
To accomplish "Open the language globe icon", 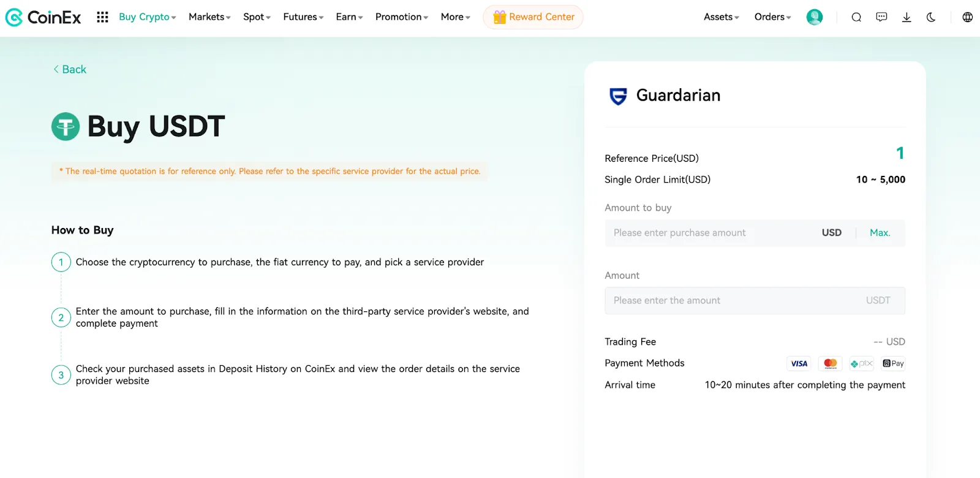I will coord(968,17).
